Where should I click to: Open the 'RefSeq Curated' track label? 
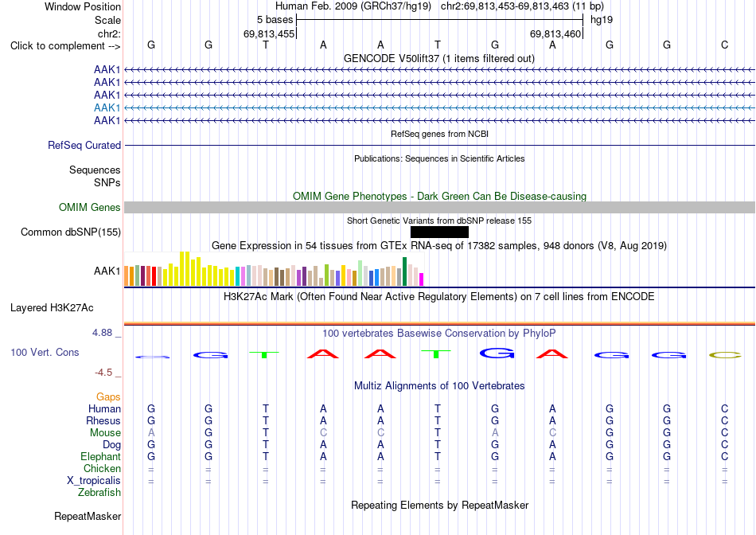pyautogui.click(x=84, y=145)
